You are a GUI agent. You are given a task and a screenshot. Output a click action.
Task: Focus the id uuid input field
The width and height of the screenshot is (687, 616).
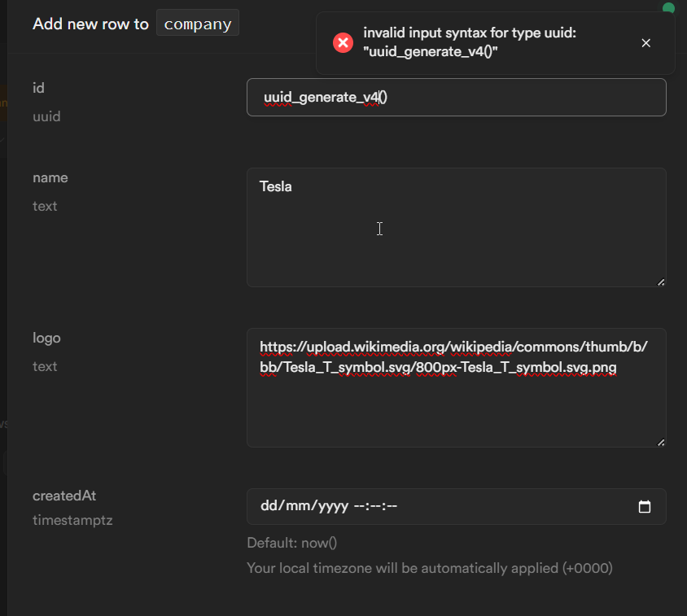pyautogui.click(x=456, y=98)
